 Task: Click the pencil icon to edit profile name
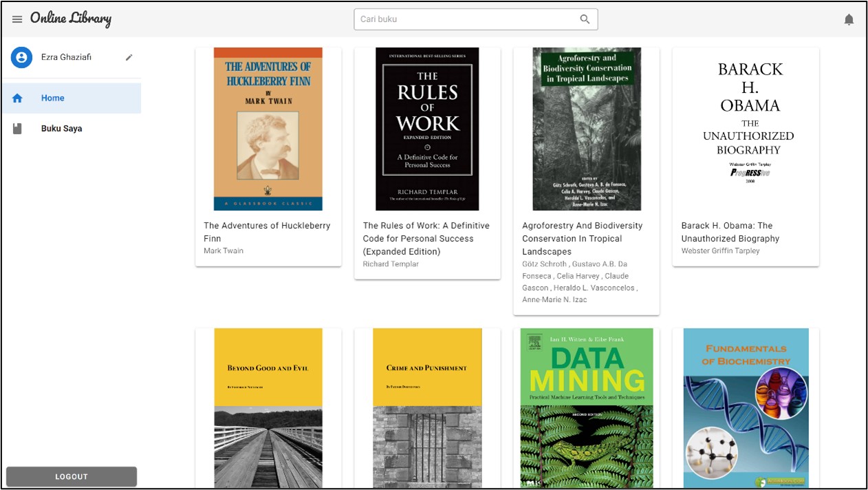point(129,57)
